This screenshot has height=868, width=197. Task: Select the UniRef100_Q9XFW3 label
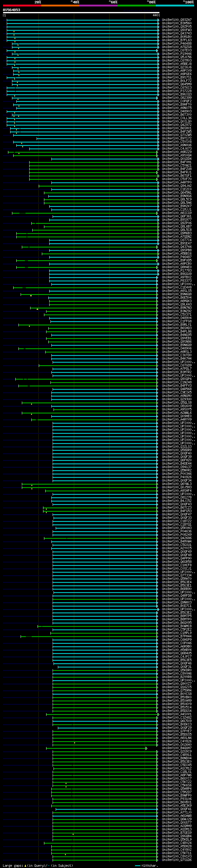177,30
